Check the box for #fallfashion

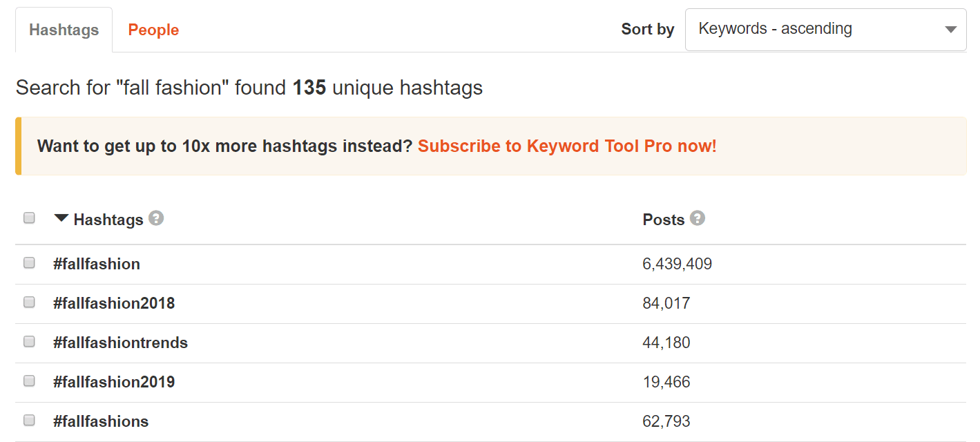point(29,262)
